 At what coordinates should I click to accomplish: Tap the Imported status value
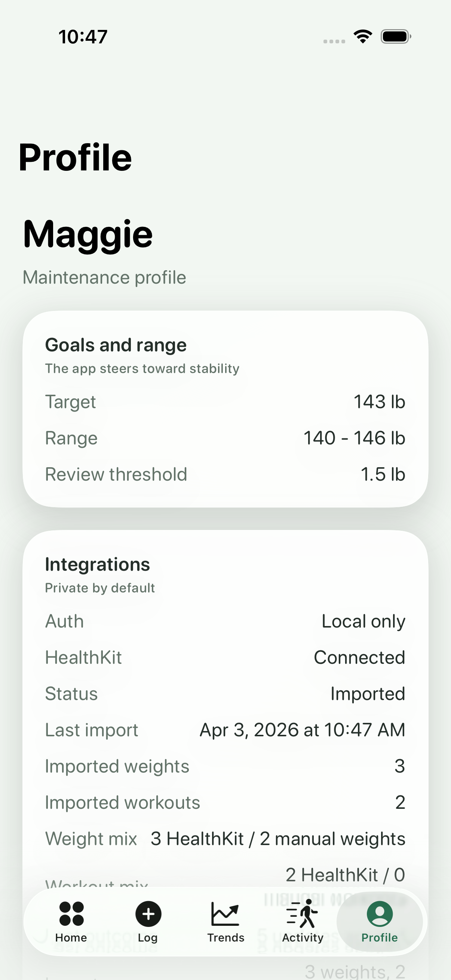click(368, 694)
